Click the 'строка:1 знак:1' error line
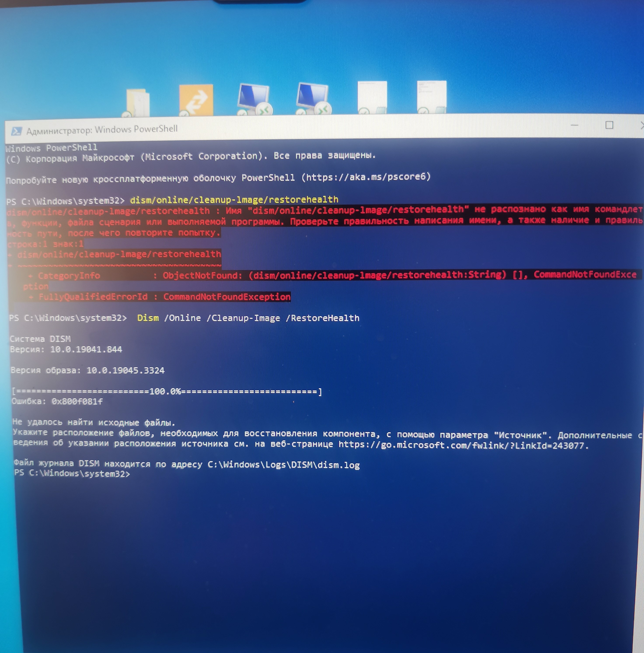Screen dimensions: 644x653 click(45, 244)
